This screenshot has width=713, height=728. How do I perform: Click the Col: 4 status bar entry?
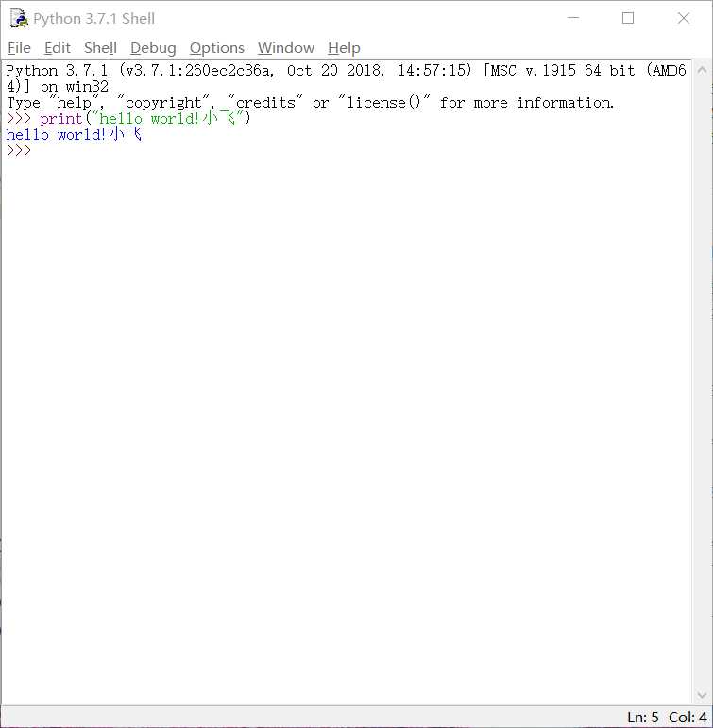[688, 717]
